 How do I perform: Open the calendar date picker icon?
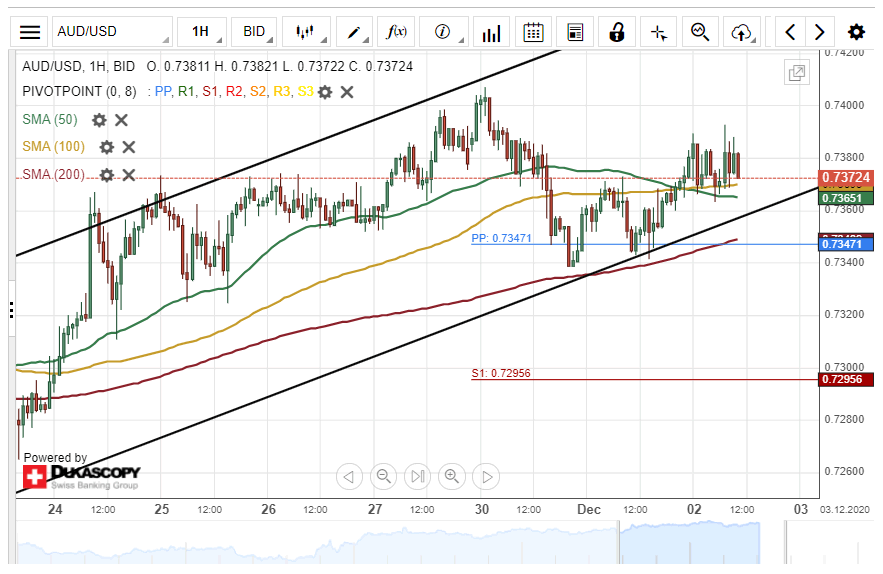click(534, 32)
